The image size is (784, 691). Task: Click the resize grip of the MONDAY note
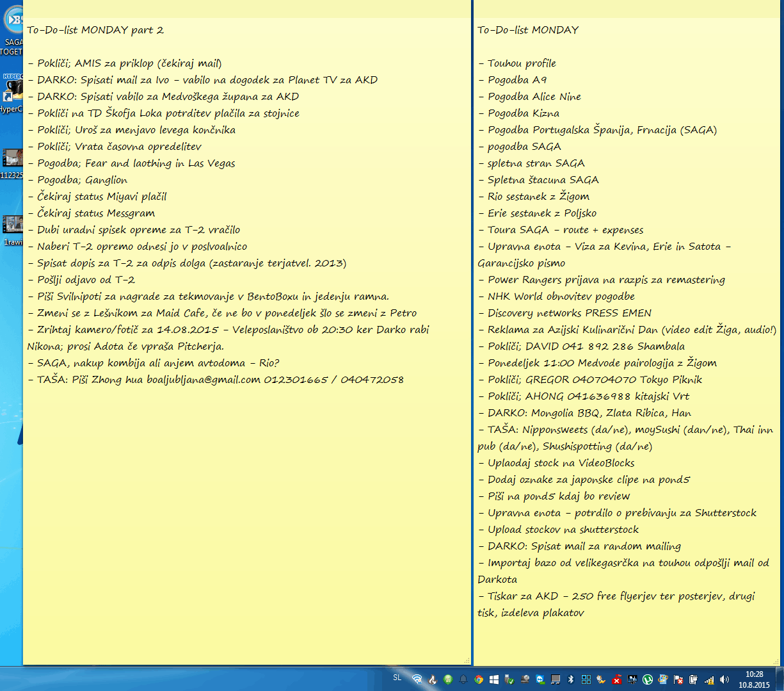[x=776, y=661]
